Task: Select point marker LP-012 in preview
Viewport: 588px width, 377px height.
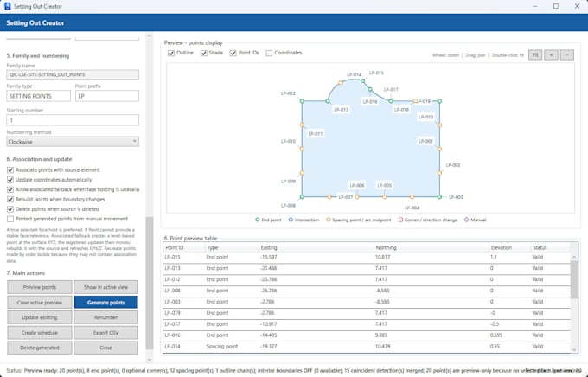Action: tap(302, 101)
